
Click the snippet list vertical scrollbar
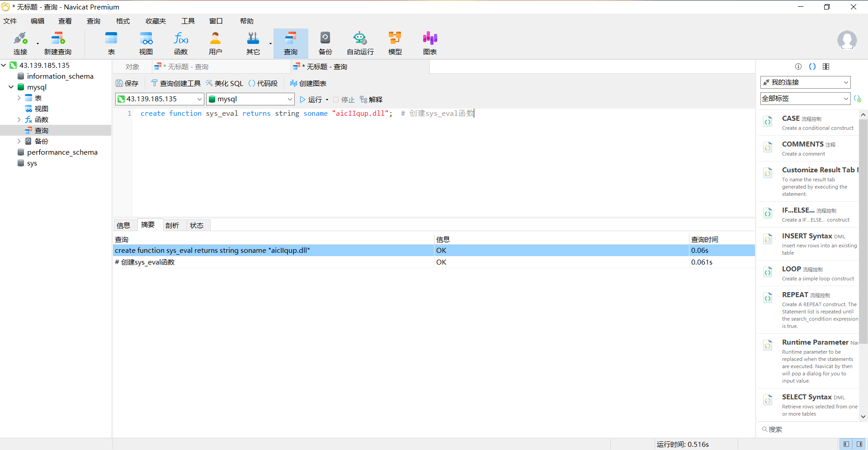pos(863,226)
